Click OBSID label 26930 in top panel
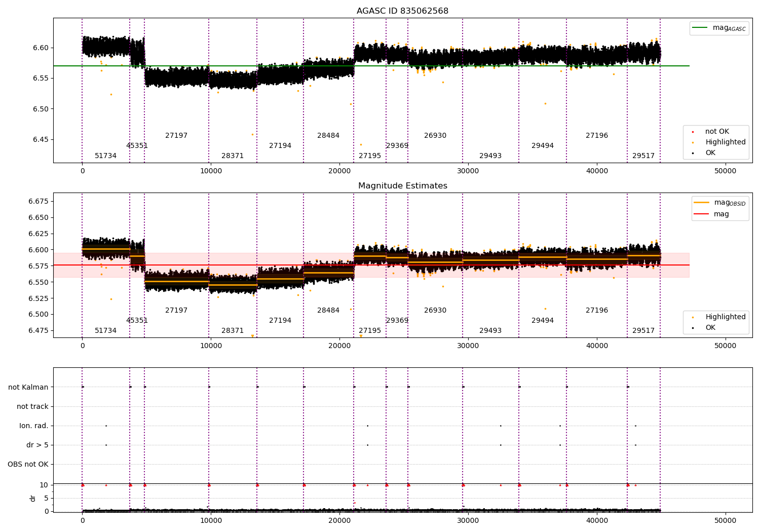Screen dimensions: 760x532 click(435, 136)
